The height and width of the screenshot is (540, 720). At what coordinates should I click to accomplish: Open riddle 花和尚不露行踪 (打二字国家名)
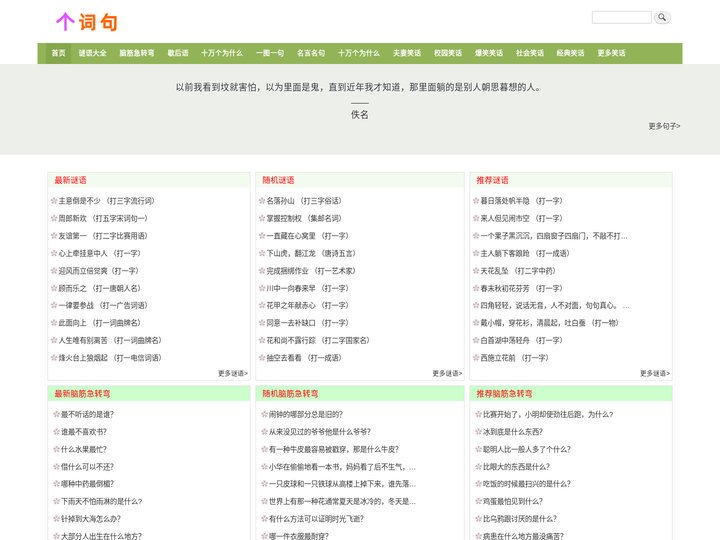point(318,340)
